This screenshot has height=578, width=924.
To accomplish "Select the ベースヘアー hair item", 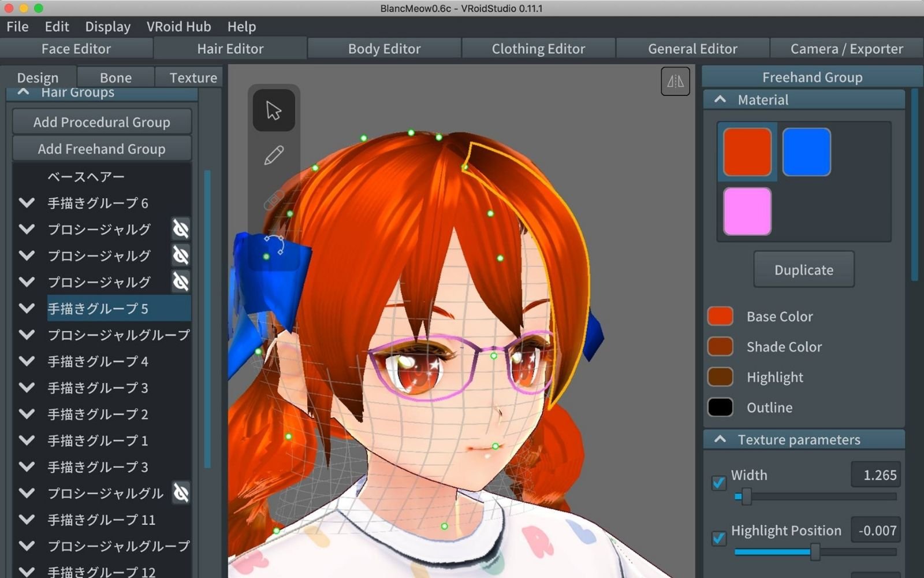I will tap(85, 176).
